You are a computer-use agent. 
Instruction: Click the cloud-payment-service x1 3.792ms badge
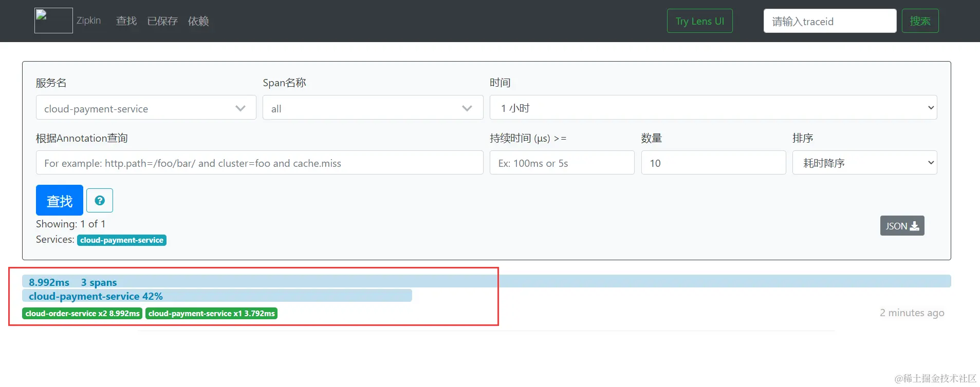click(x=212, y=314)
